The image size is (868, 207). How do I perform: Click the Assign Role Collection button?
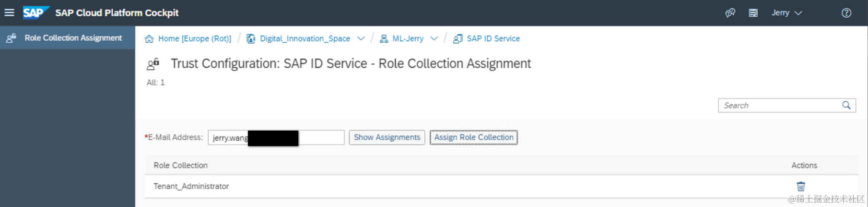[473, 137]
